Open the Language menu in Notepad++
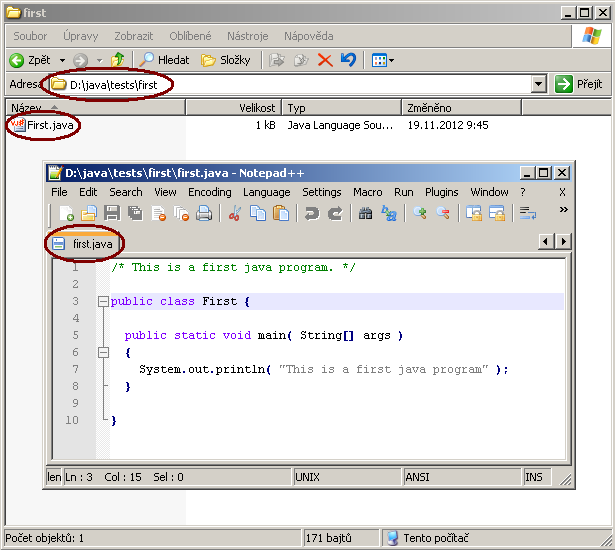The image size is (615, 550). [x=267, y=192]
